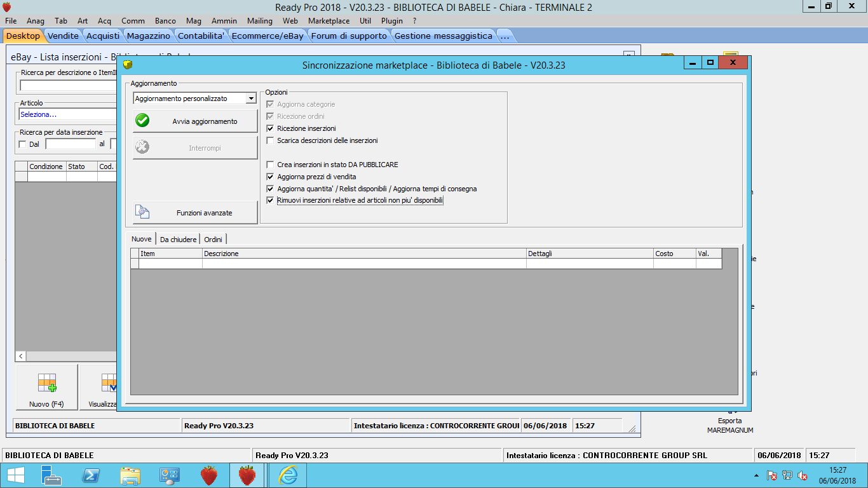Click the strawberry app icon in main title bar
This screenshot has width=868, height=488.
[x=7, y=7]
